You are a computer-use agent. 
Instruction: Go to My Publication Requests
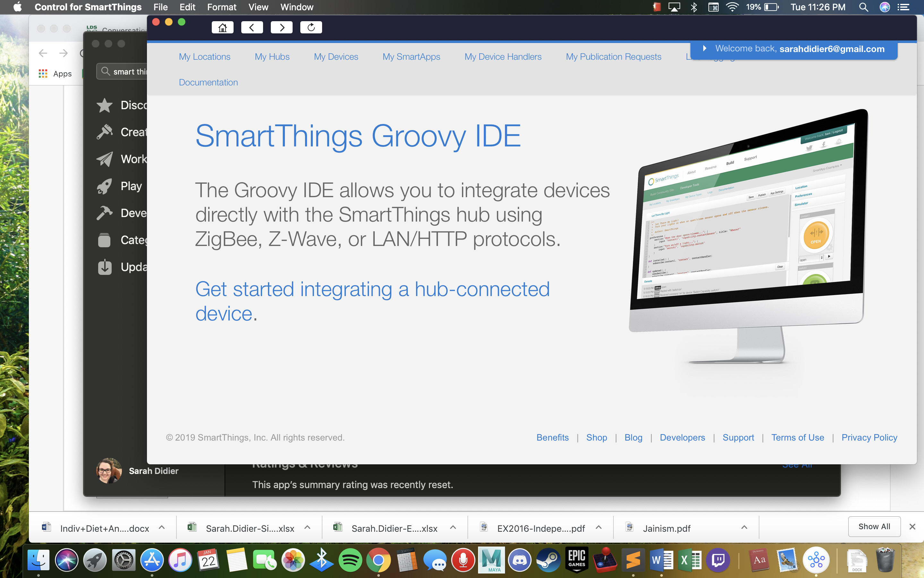pyautogui.click(x=613, y=57)
